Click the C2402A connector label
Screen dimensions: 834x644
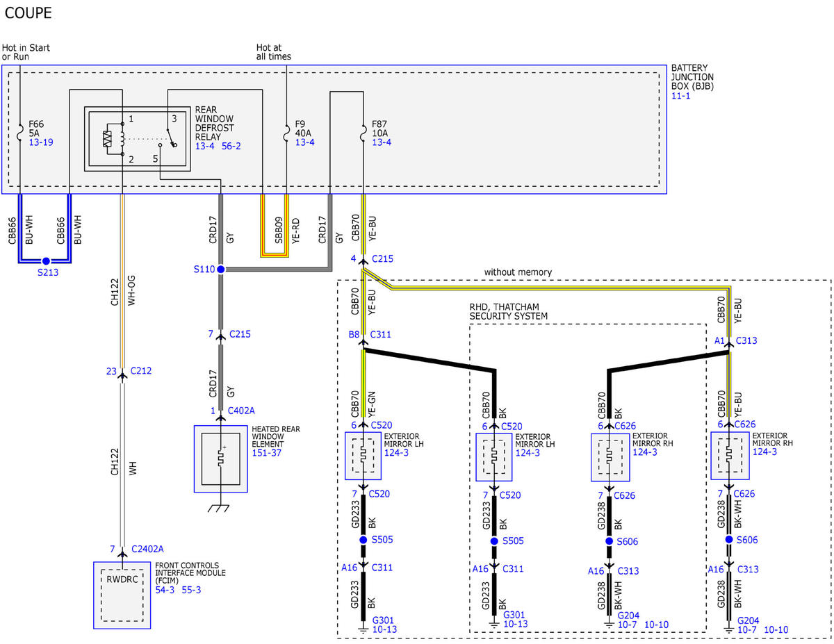tap(147, 549)
